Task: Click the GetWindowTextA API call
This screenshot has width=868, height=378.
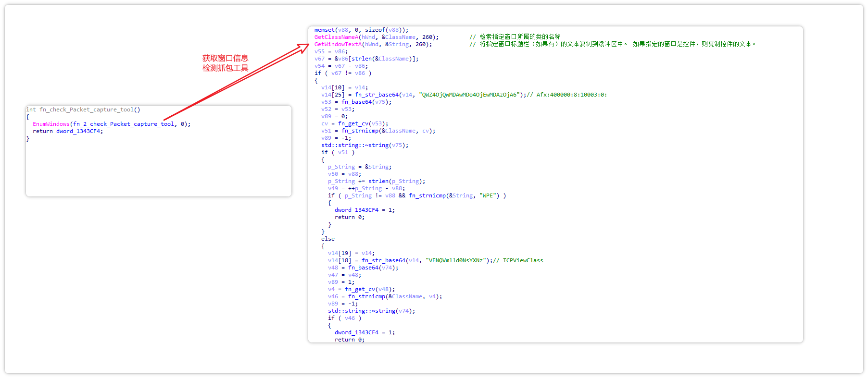Action: [338, 44]
